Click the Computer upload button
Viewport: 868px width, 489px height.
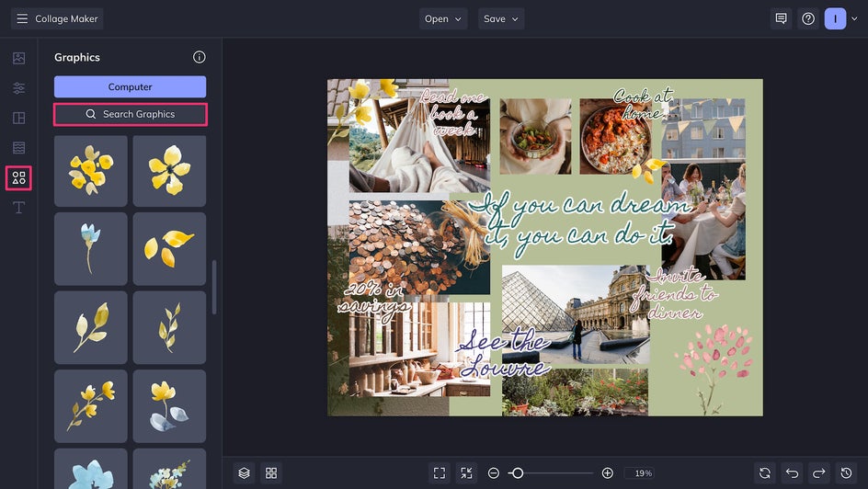(130, 86)
